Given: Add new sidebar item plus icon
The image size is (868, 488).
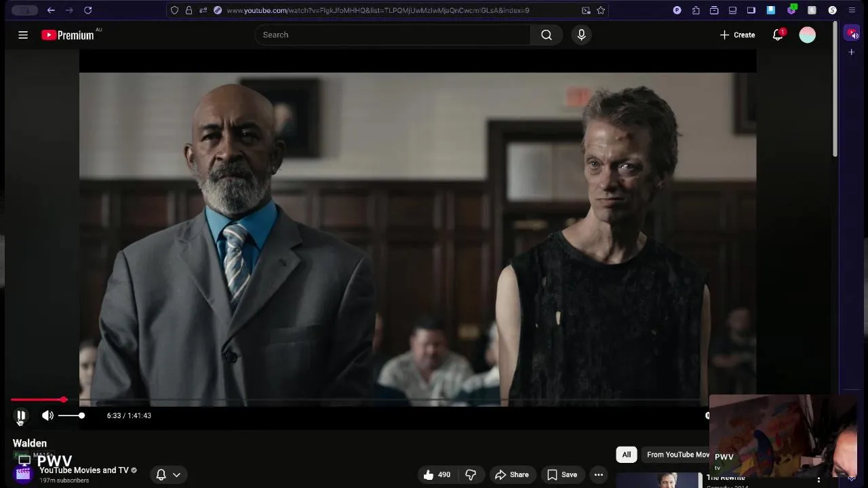Looking at the screenshot, I should (852, 52).
